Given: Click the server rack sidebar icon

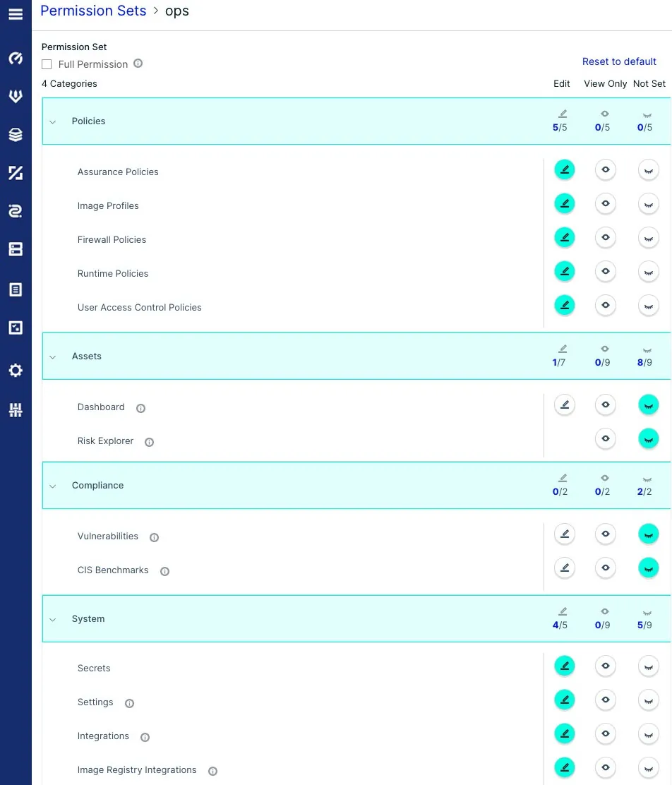Looking at the screenshot, I should click(16, 249).
